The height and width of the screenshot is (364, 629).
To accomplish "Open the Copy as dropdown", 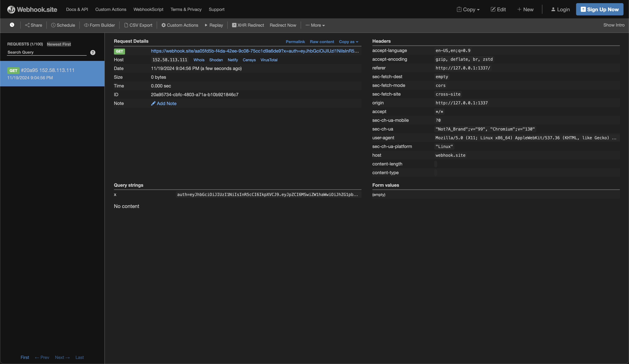I will [349, 42].
